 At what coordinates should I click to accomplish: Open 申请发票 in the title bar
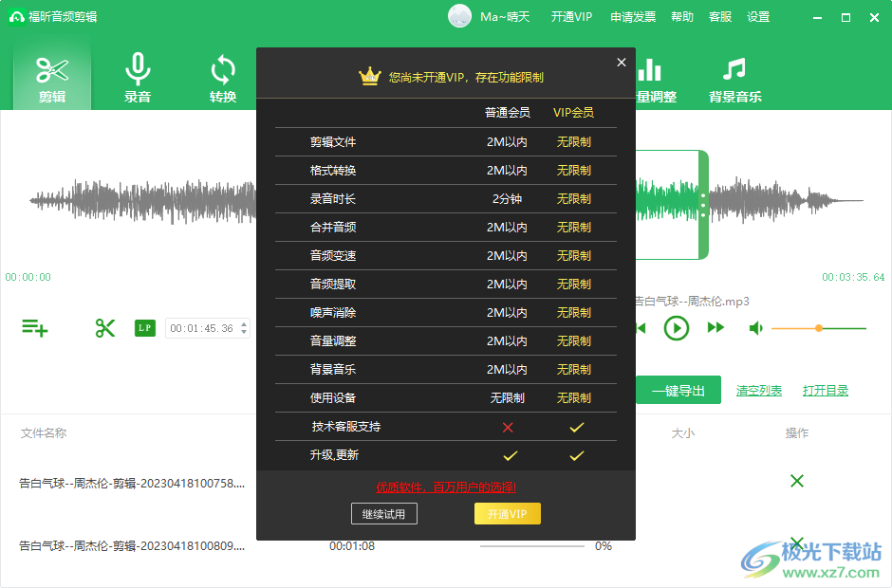(633, 17)
